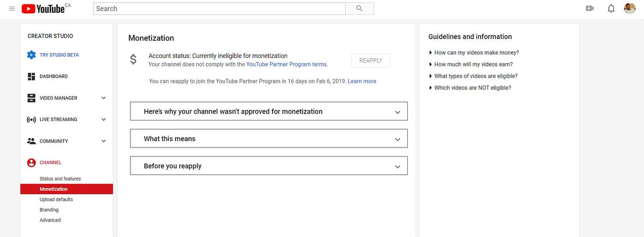Click the Live Streaming broadcast icon
Viewport: 644px width, 237px height.
(31, 120)
